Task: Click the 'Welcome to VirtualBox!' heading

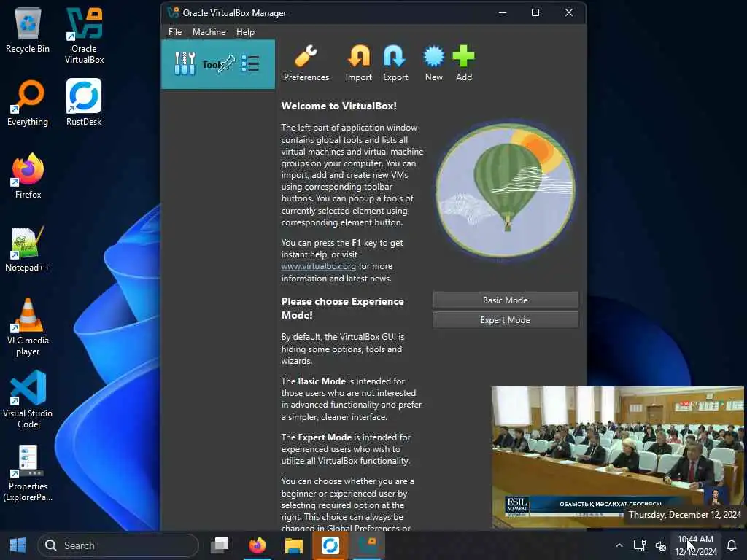Action: [x=338, y=106]
